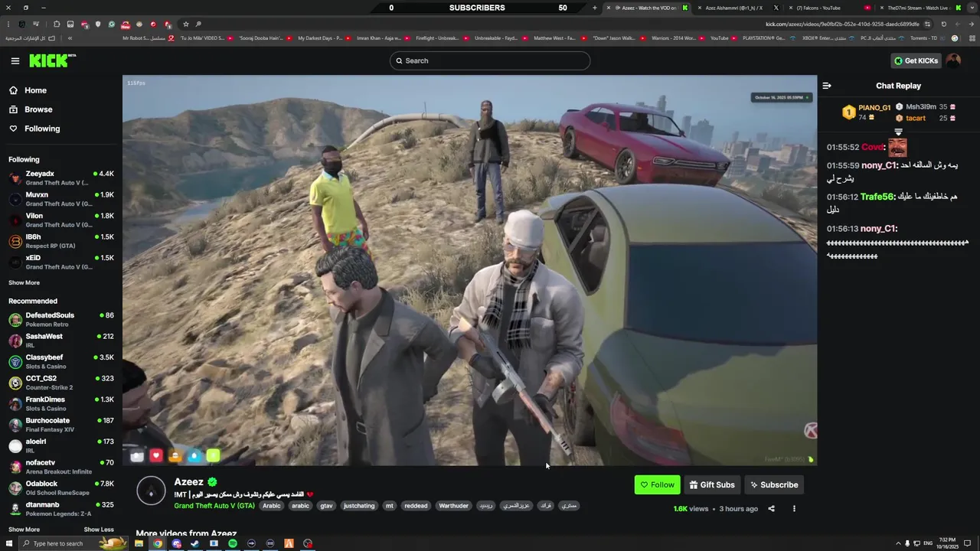Open xEID followed channel
The height and width of the screenshot is (551, 980).
61,262
